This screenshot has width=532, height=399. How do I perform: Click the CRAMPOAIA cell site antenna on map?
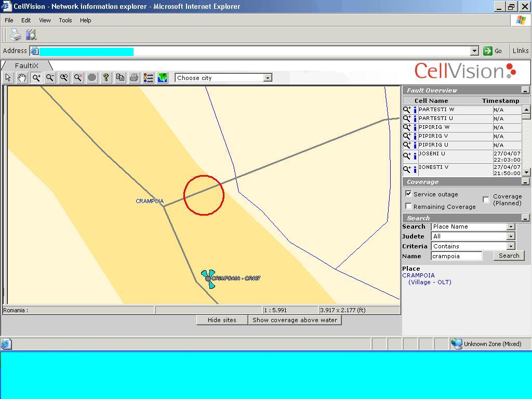point(208,279)
